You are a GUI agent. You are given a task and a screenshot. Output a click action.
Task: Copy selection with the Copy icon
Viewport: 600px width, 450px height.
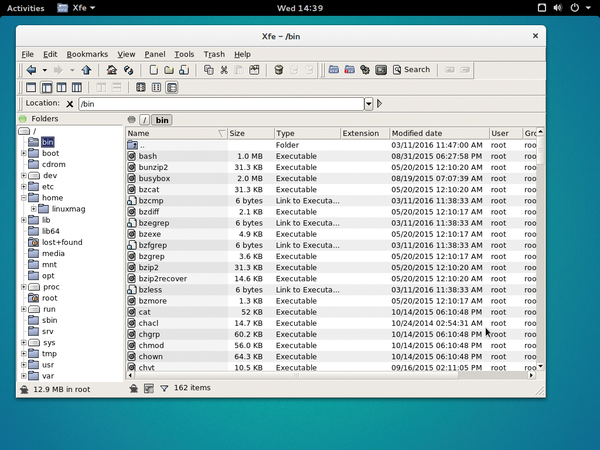point(209,70)
